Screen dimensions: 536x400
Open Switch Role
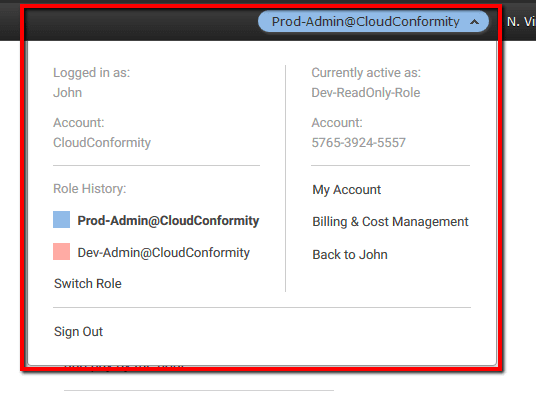88,284
